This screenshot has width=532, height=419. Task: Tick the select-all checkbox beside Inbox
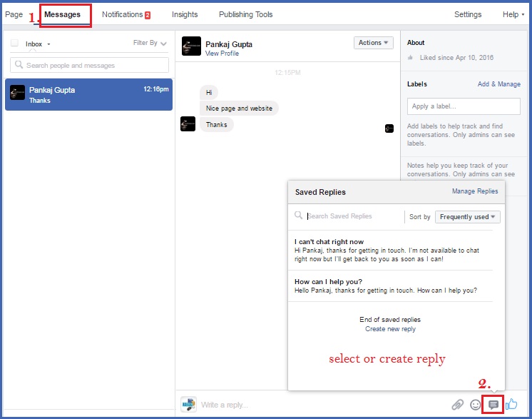pos(14,43)
